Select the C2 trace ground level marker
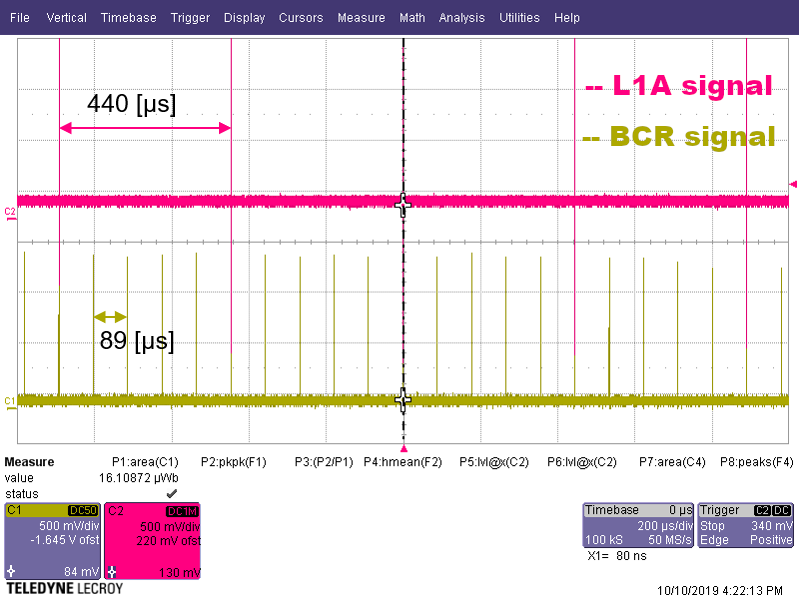Screen dimensions: 799x599 pyautogui.click(x=10, y=213)
